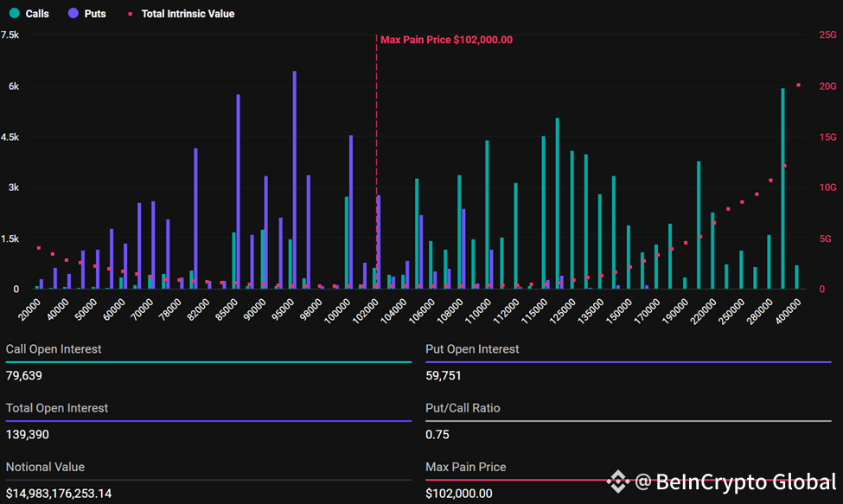Click the 7.5k left axis tick
This screenshot has height=504, width=843.
(10, 35)
